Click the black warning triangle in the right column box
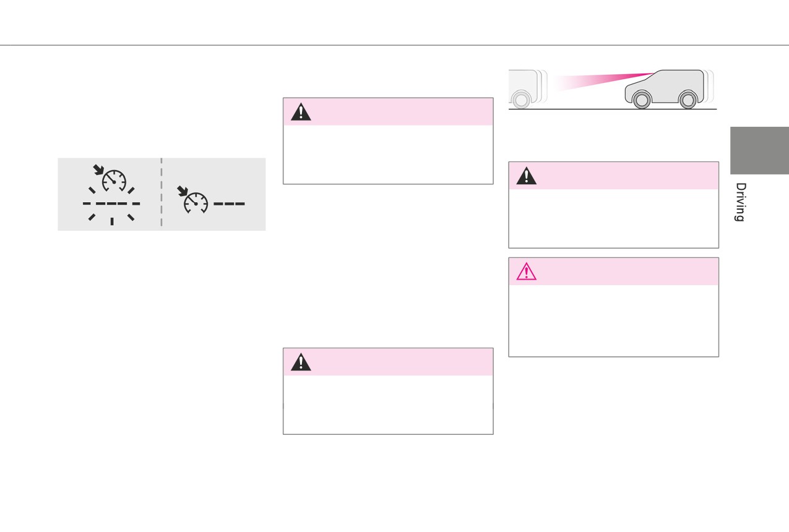Screen dimensions: 789x532 tap(527, 176)
